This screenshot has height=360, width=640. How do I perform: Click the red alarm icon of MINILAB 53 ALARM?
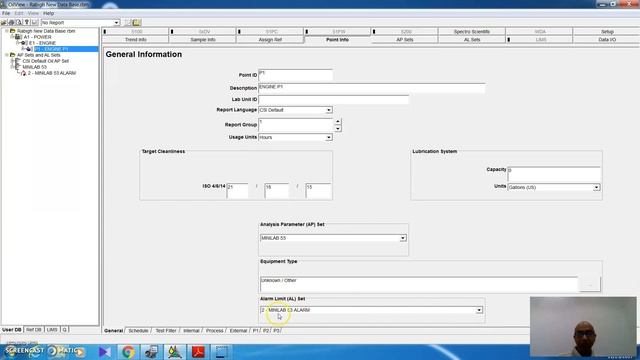[x=24, y=73]
